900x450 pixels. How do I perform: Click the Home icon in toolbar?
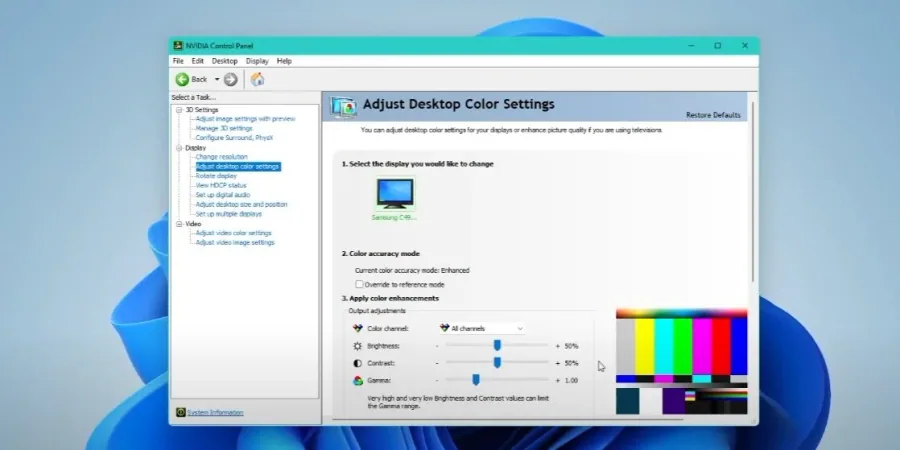[257, 79]
